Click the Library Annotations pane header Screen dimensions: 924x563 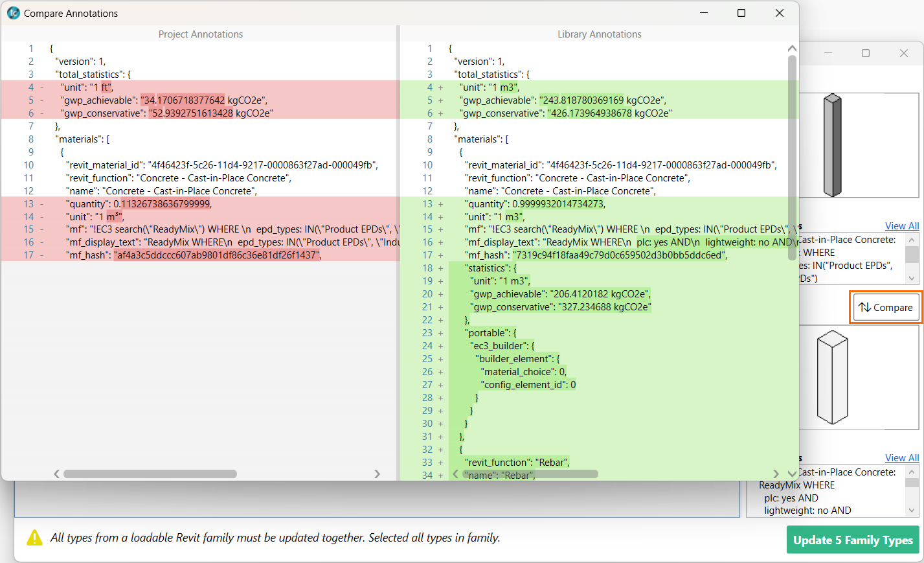599,34
